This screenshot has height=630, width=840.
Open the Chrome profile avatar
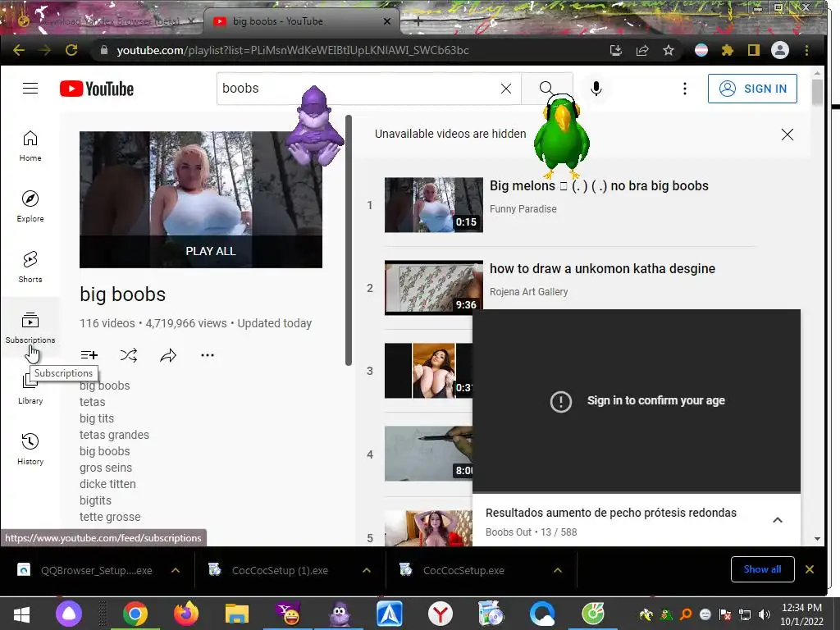(779, 50)
